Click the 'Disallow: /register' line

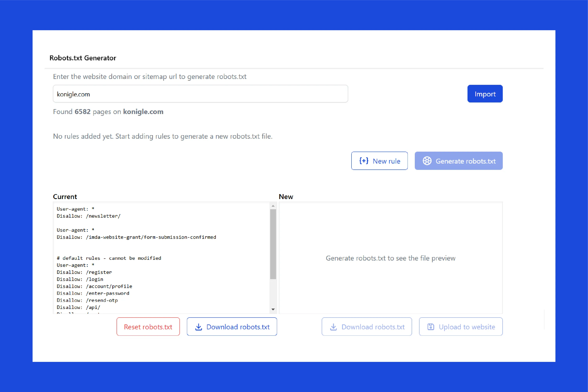(84, 272)
